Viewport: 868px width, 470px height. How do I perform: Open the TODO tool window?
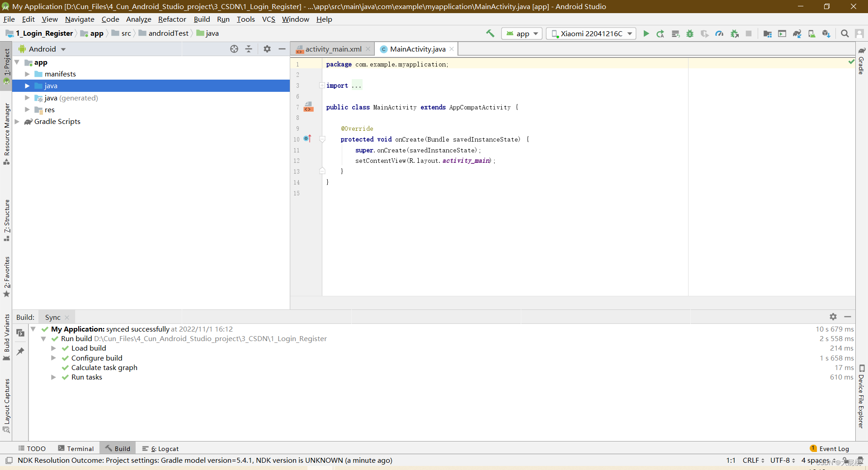coord(32,448)
